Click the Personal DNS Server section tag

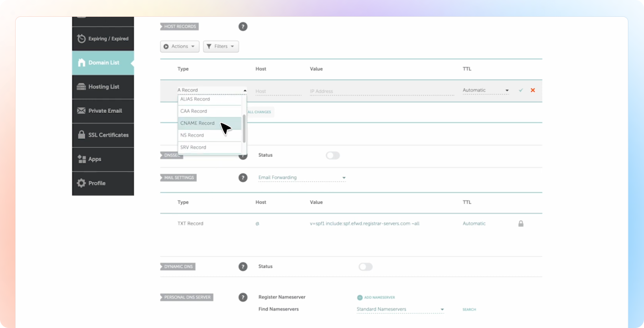[187, 297]
